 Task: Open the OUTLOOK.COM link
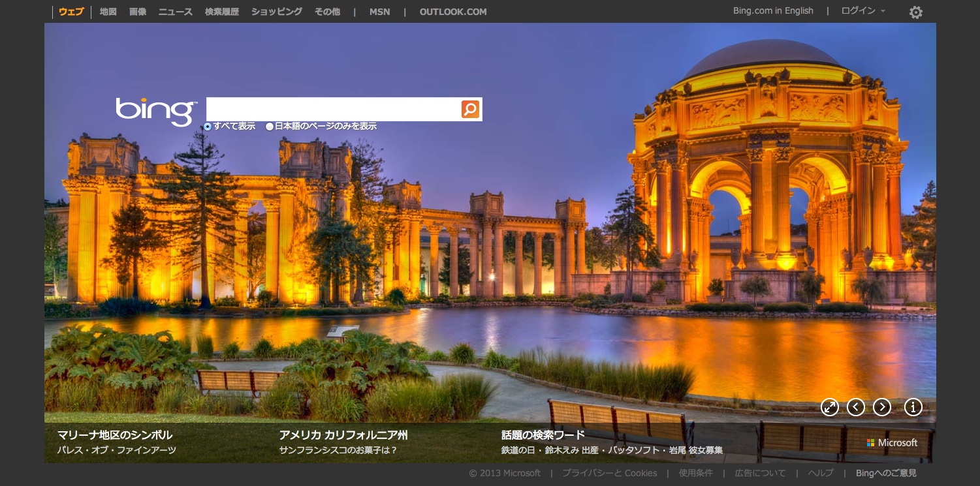453,12
